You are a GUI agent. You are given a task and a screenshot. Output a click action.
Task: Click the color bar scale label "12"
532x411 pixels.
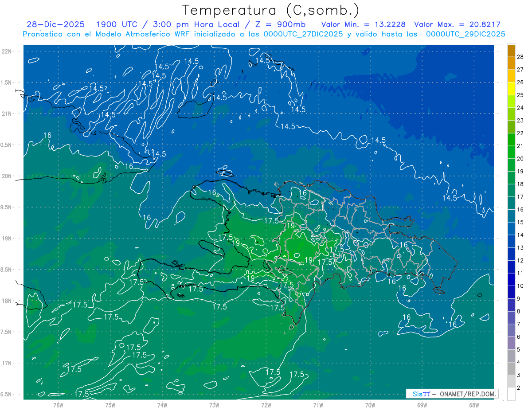coord(521,261)
